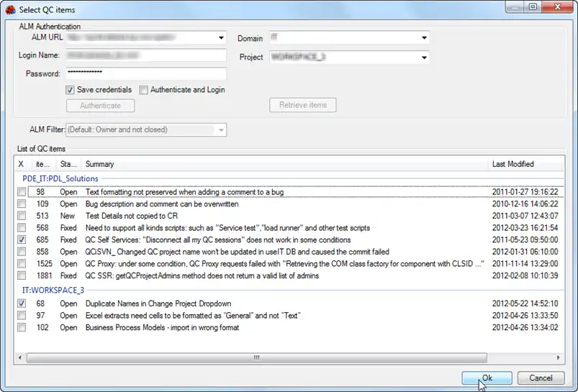
Task: Click horizontal scrollbar left arrow
Action: point(20,357)
